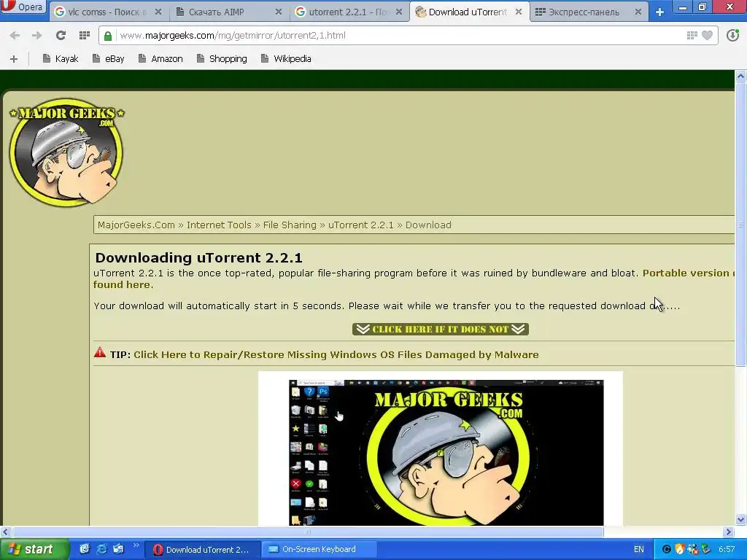
Task: Click the network tray icon with red x
Action: [693, 550]
